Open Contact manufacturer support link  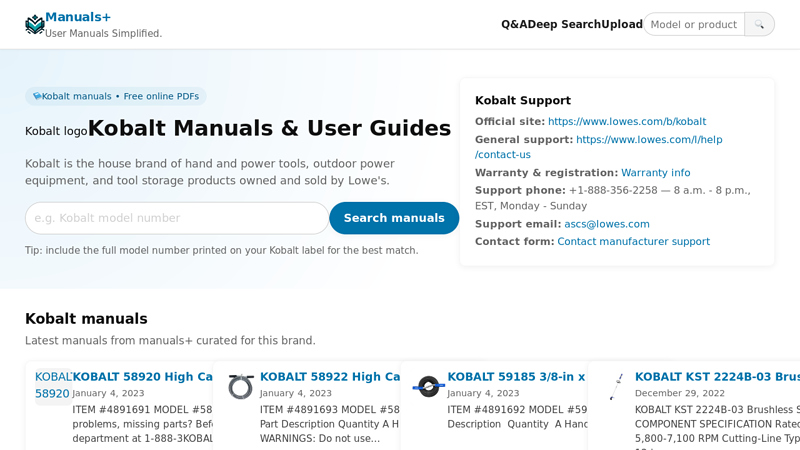point(633,242)
